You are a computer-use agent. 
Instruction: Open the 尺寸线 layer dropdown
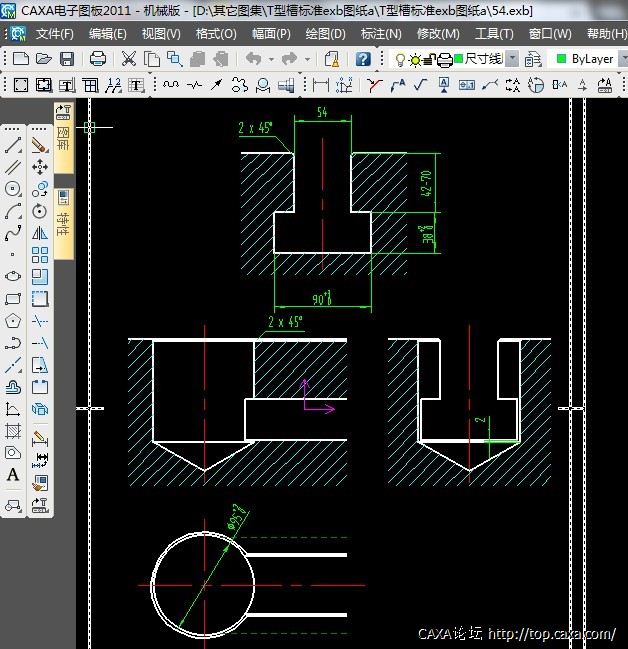coord(513,59)
